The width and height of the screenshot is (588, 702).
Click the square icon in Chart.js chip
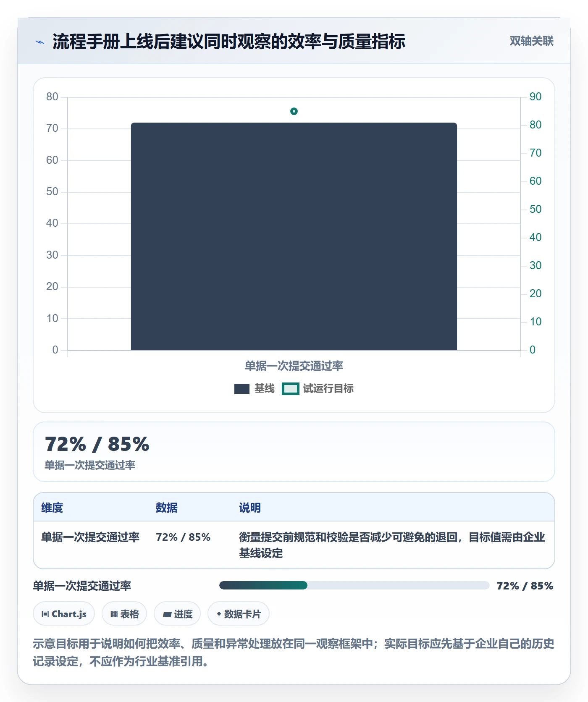(x=45, y=614)
